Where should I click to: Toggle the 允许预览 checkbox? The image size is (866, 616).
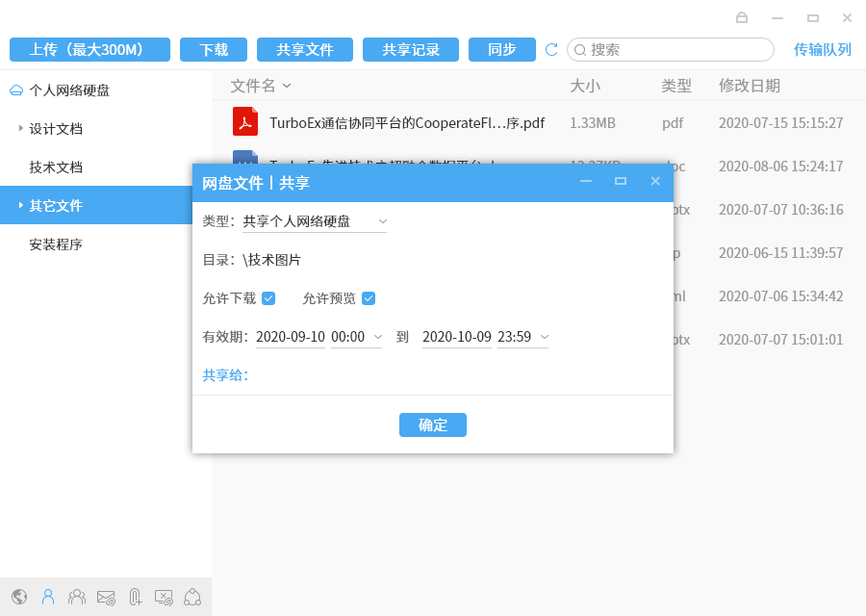tap(369, 298)
